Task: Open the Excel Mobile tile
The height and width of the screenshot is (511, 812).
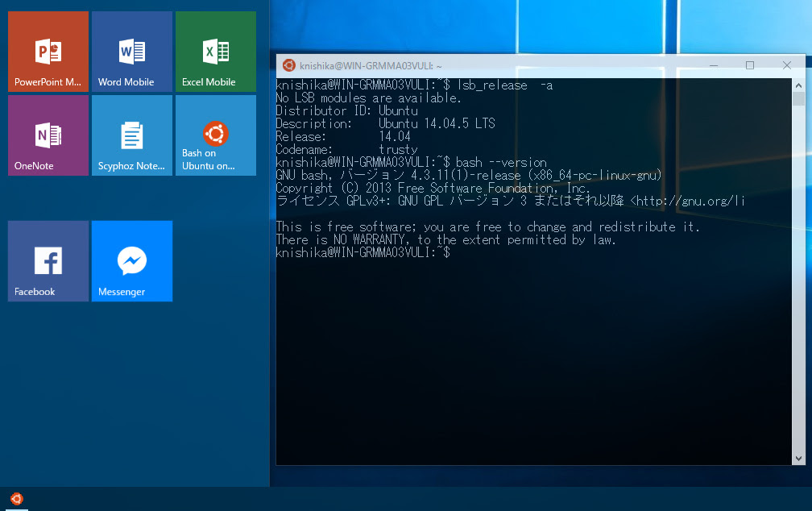Action: point(216,52)
